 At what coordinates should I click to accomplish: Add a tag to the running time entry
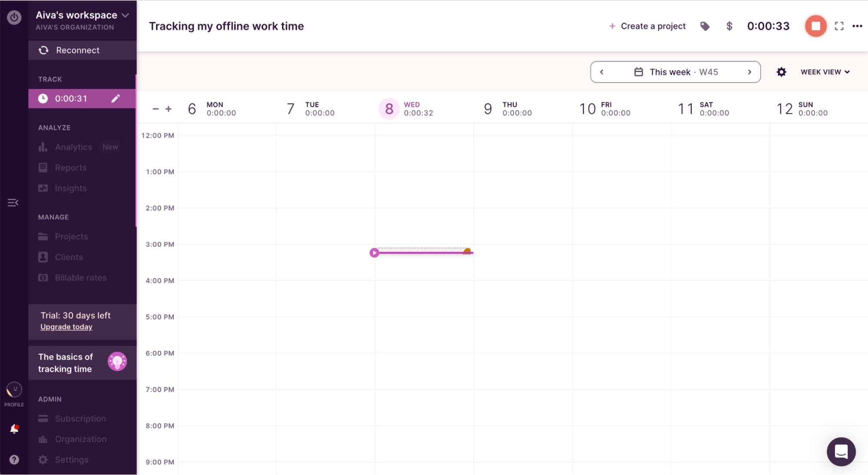pyautogui.click(x=704, y=26)
